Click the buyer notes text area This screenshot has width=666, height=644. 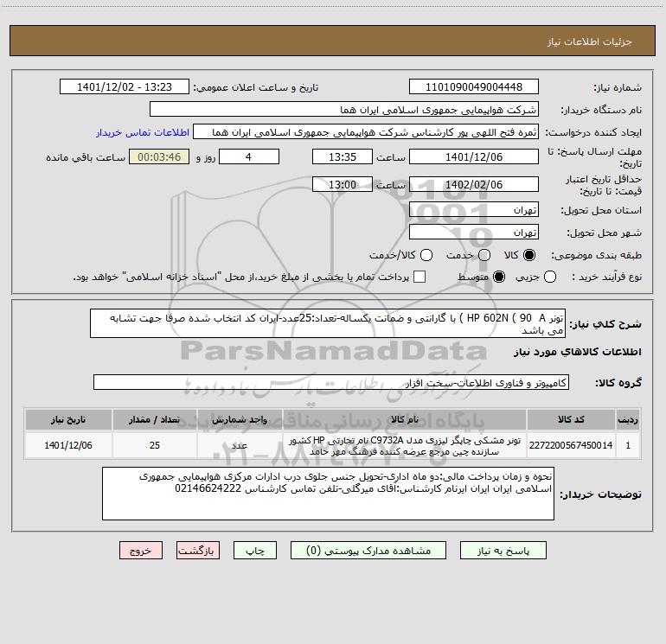(x=328, y=494)
